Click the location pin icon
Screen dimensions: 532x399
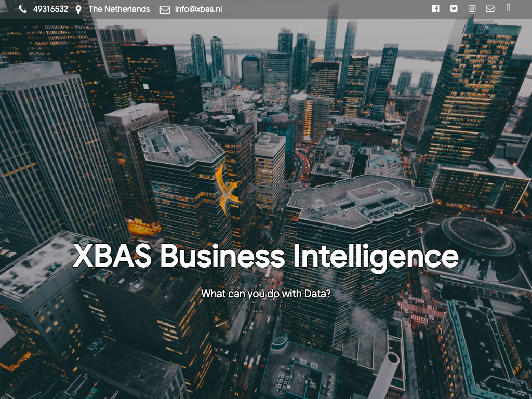(78, 9)
